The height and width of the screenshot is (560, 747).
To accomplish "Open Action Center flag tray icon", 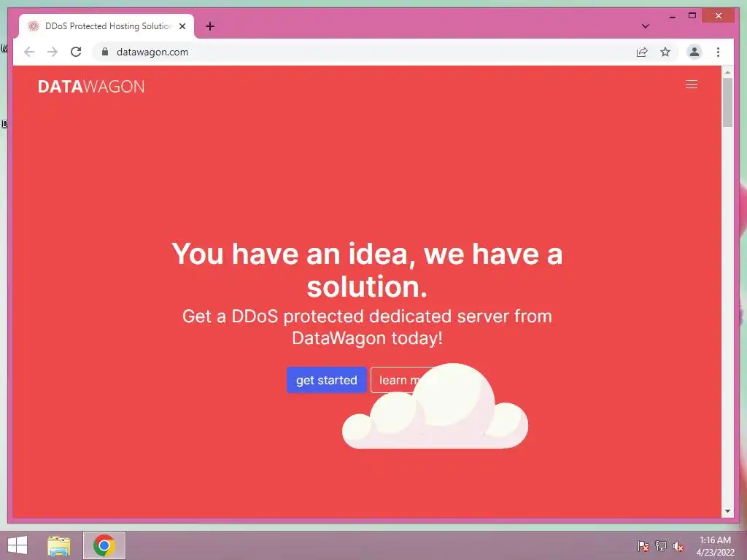I will click(643, 545).
